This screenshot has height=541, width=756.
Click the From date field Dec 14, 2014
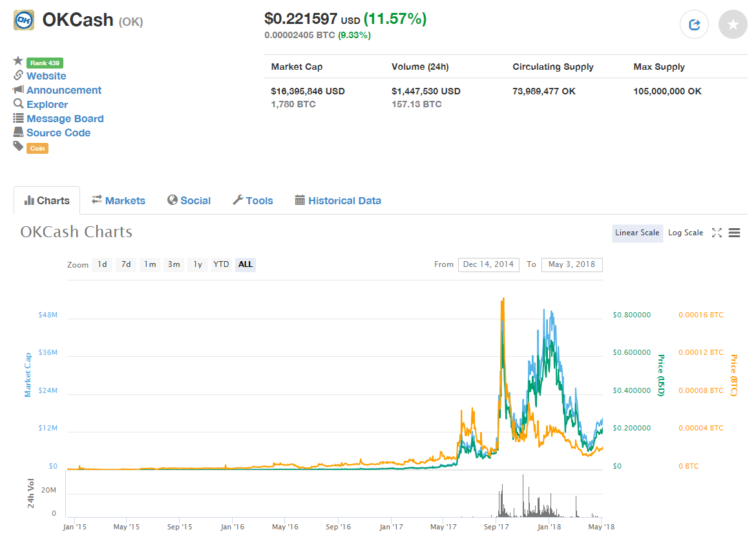coord(488,265)
